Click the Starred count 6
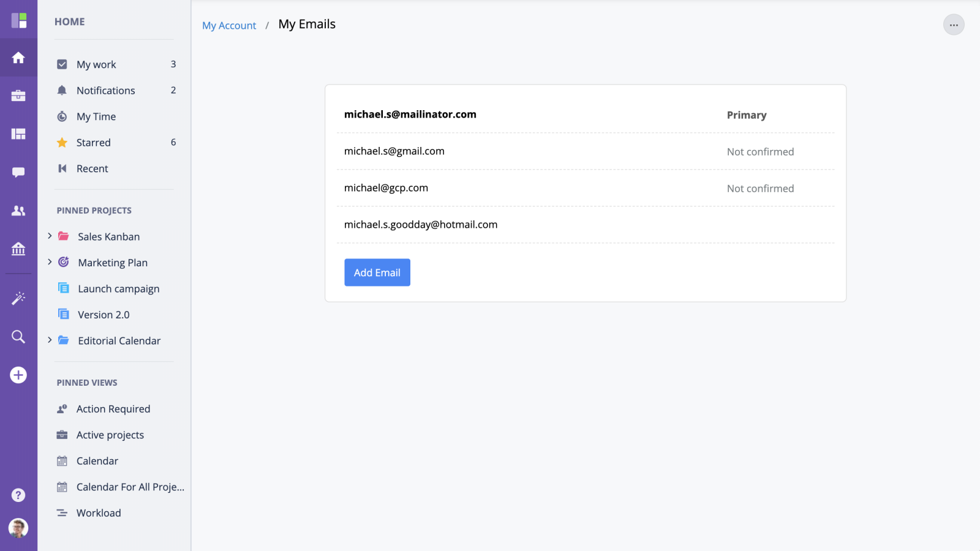Screen dimensions: 980x551 (173, 143)
